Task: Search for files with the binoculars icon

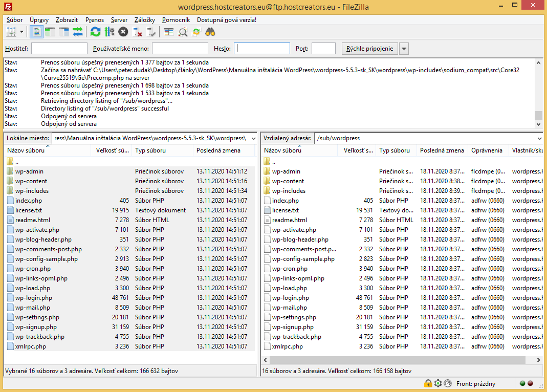Action: pyautogui.click(x=210, y=32)
